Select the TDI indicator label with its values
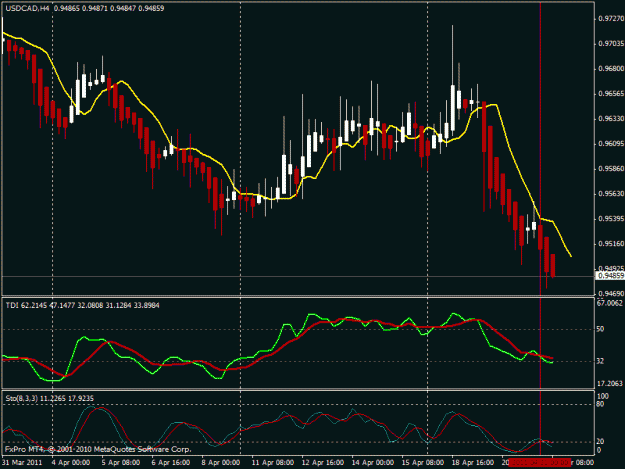Screen dimensions: 625x469 83,305
